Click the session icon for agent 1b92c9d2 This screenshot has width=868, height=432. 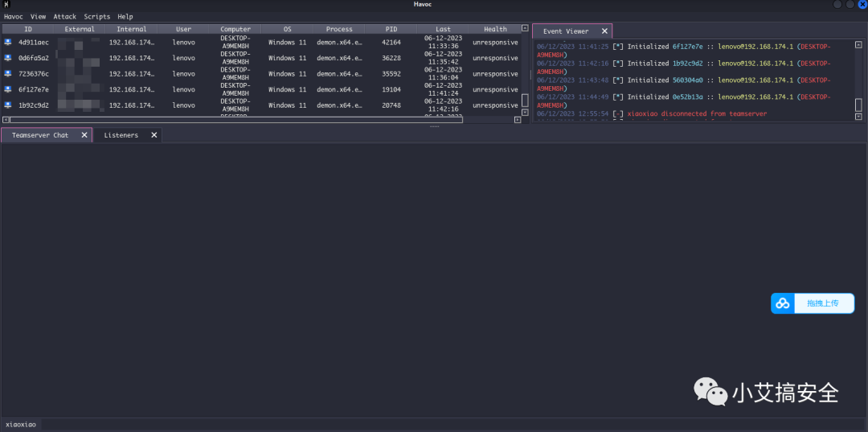pyautogui.click(x=8, y=105)
